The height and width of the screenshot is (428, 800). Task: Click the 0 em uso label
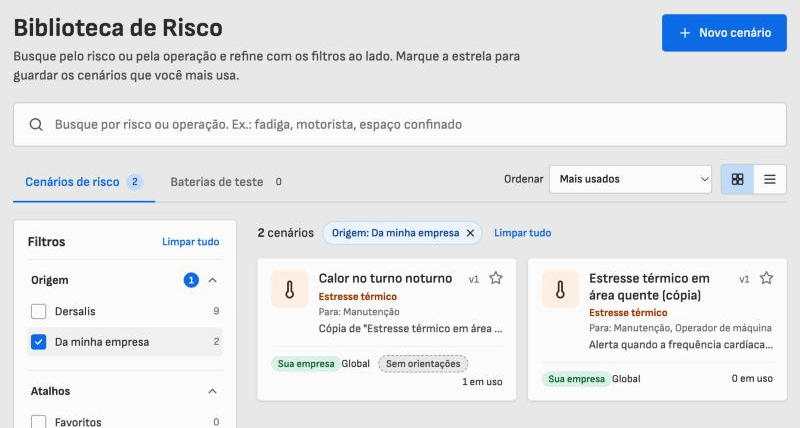(752, 379)
